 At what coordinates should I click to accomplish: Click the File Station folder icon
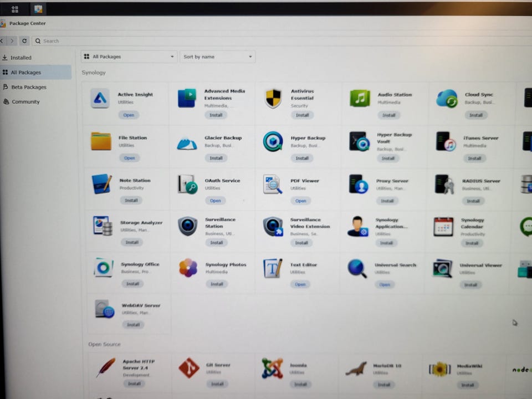(101, 141)
